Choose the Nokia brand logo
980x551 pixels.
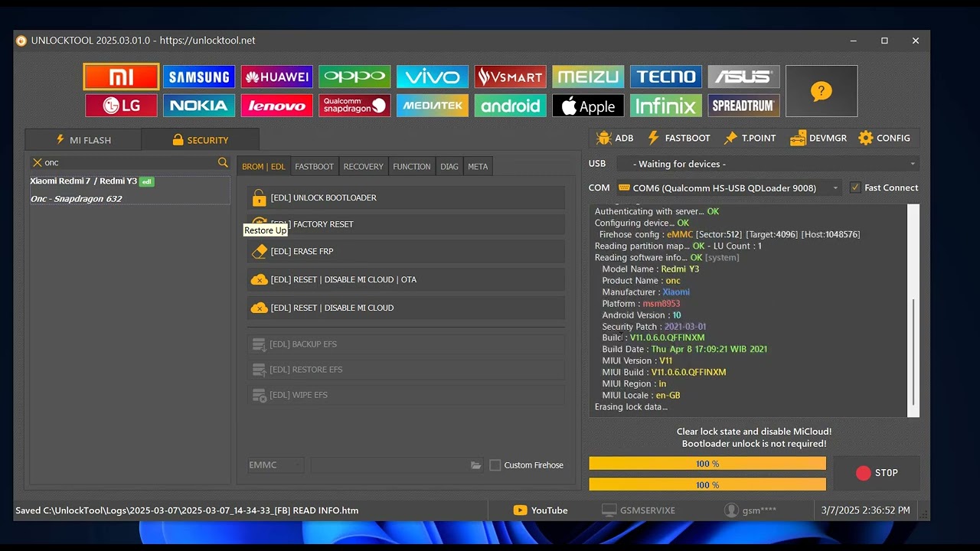[x=199, y=106]
